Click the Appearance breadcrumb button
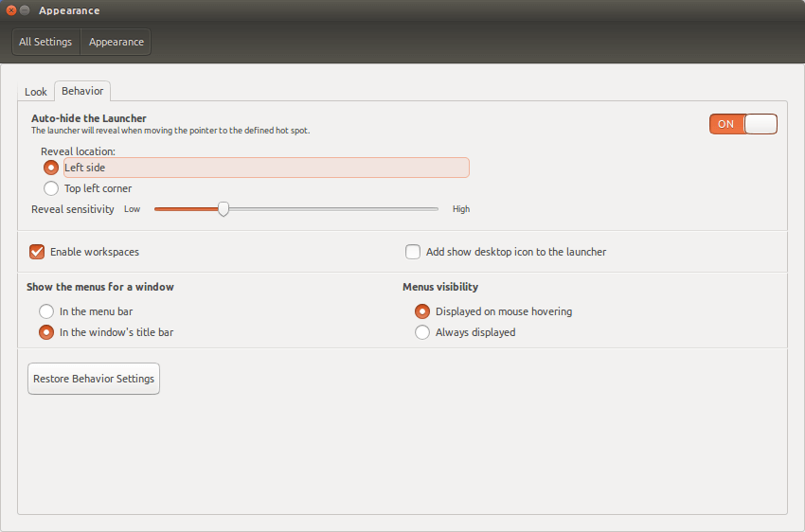 [116, 42]
